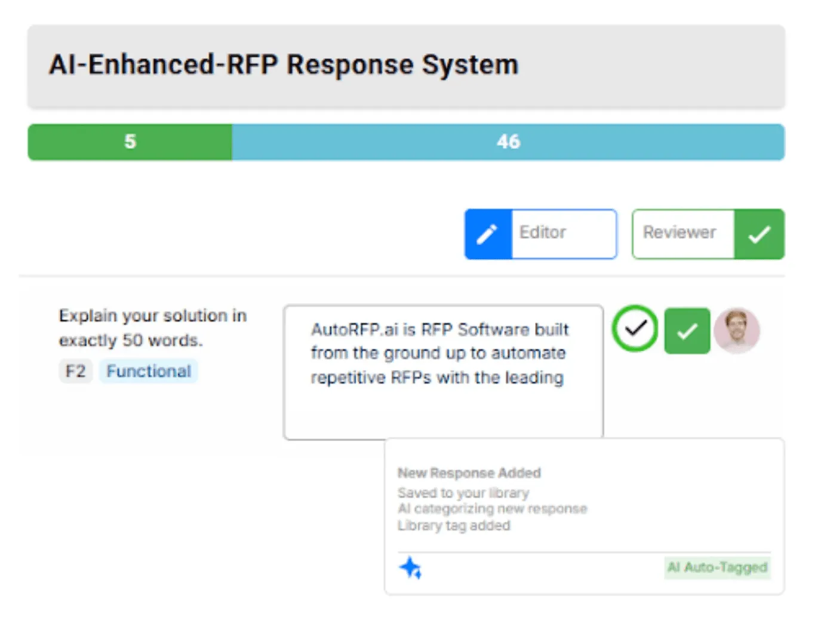Click inside the AutoRFP.ai response text box
The image size is (836, 644).
[443, 372]
